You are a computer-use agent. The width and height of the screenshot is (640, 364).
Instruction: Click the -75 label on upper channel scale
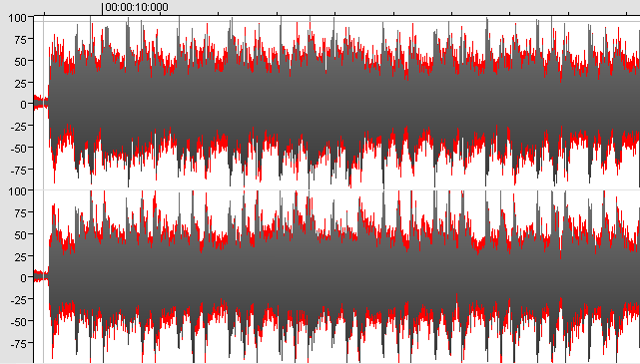[18, 171]
